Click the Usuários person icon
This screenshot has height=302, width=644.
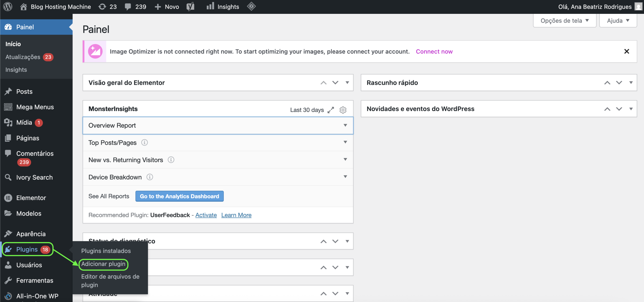8,265
